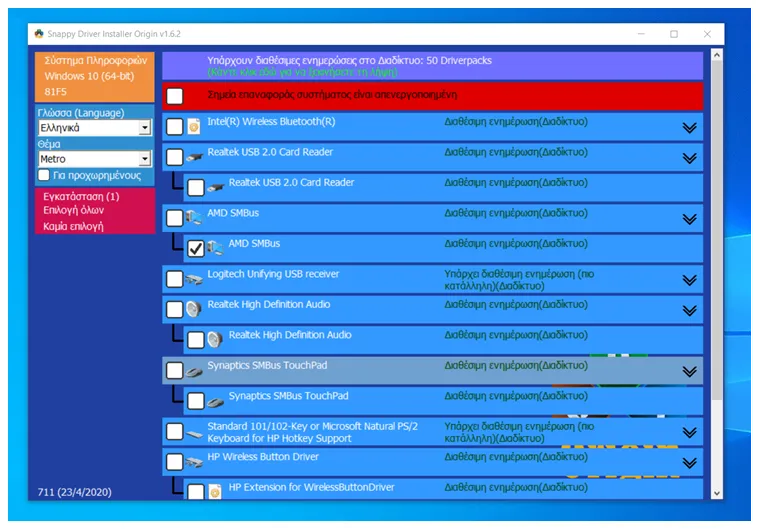Expand the Synaptics SMBus TouchPad chevron

pos(689,371)
